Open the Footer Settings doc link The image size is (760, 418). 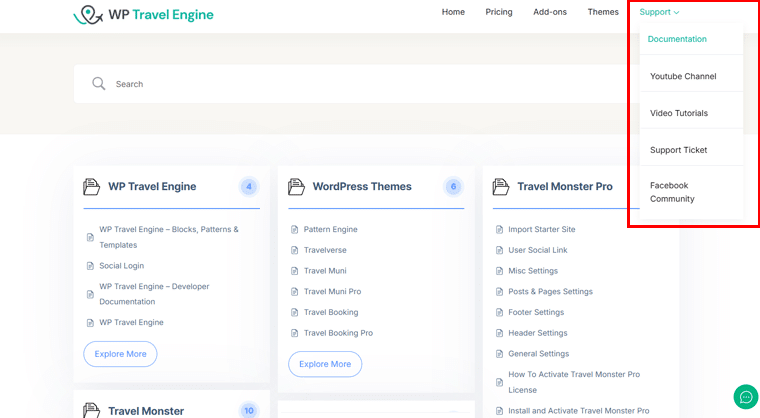pos(536,312)
